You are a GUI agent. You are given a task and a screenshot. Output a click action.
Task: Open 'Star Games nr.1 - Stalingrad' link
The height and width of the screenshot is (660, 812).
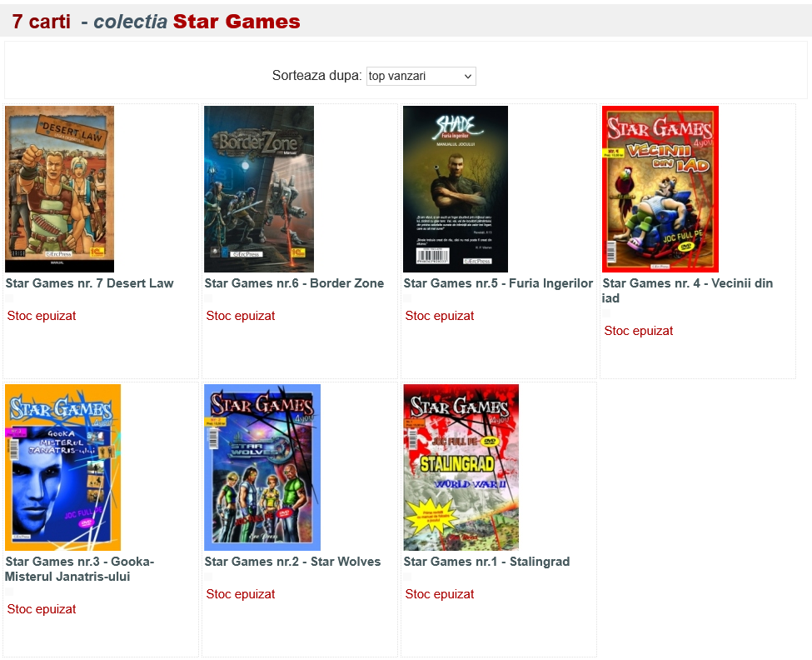pyautogui.click(x=487, y=562)
